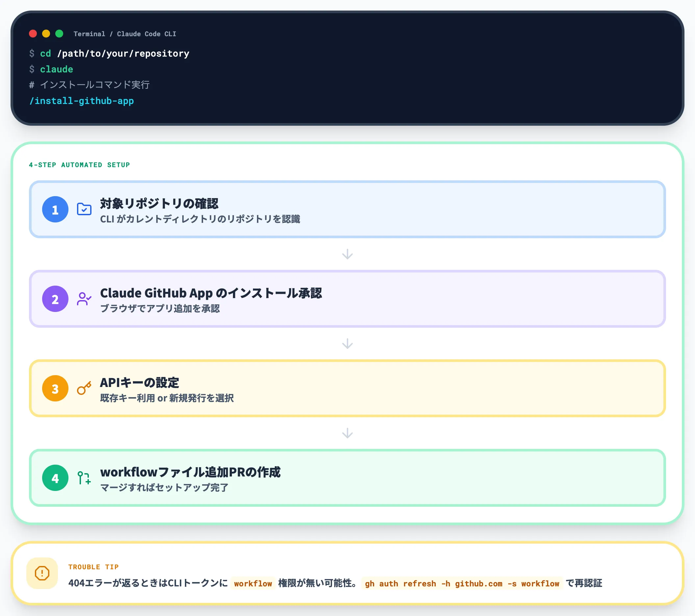The image size is (695, 616).
Task: Click the folder-check icon in step 1
Action: tap(84, 209)
